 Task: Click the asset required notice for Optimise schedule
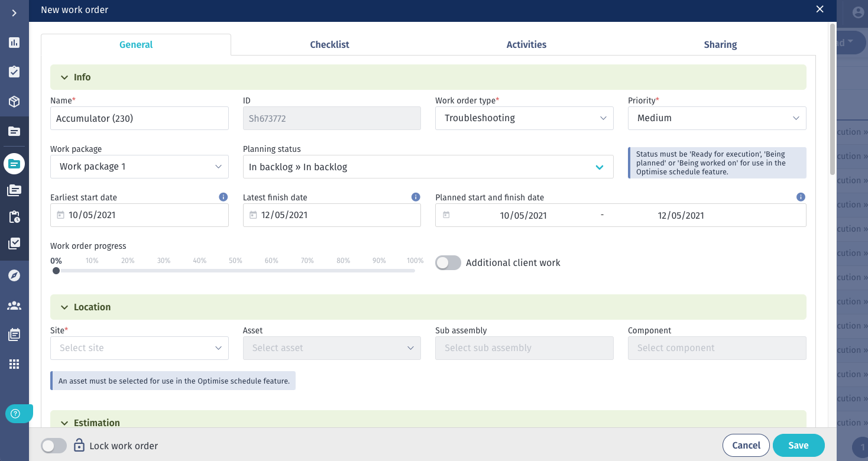click(173, 381)
